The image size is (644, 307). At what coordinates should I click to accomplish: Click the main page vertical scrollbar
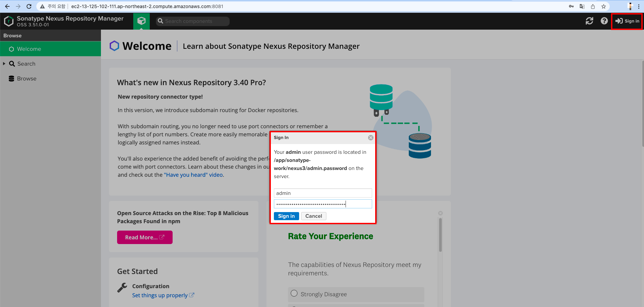click(643, 103)
